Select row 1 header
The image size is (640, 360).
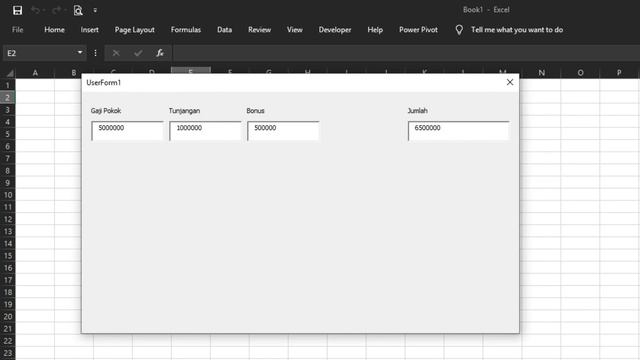click(7, 85)
